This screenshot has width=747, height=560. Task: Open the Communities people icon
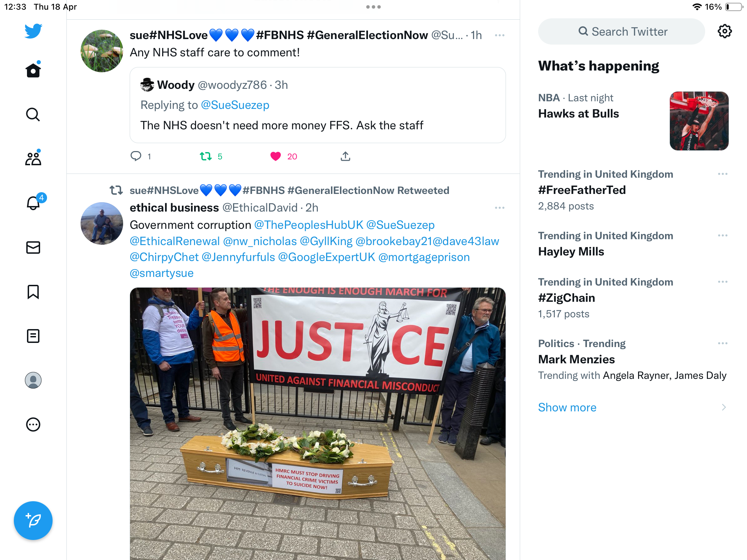coord(33,158)
